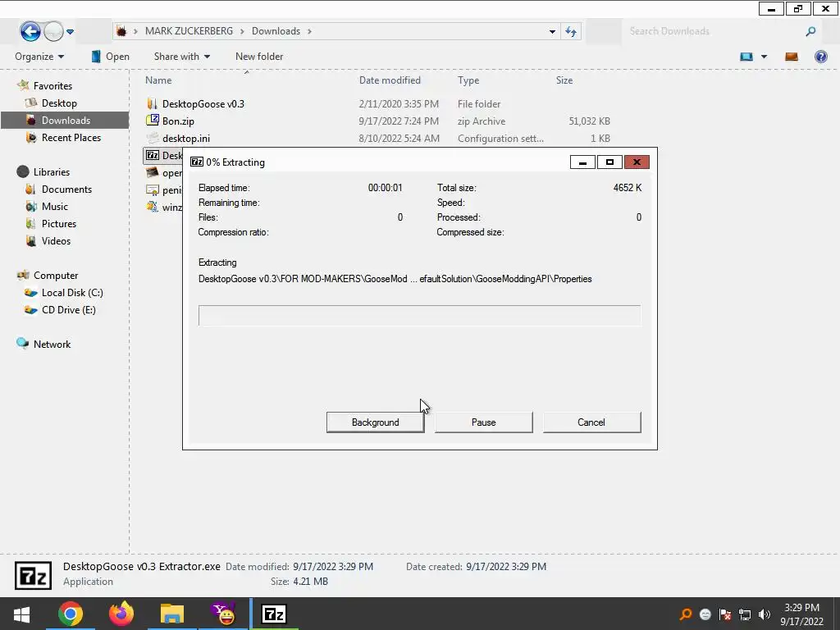Open Action Center flag tray icon
The image size is (840, 630).
pyautogui.click(x=725, y=614)
